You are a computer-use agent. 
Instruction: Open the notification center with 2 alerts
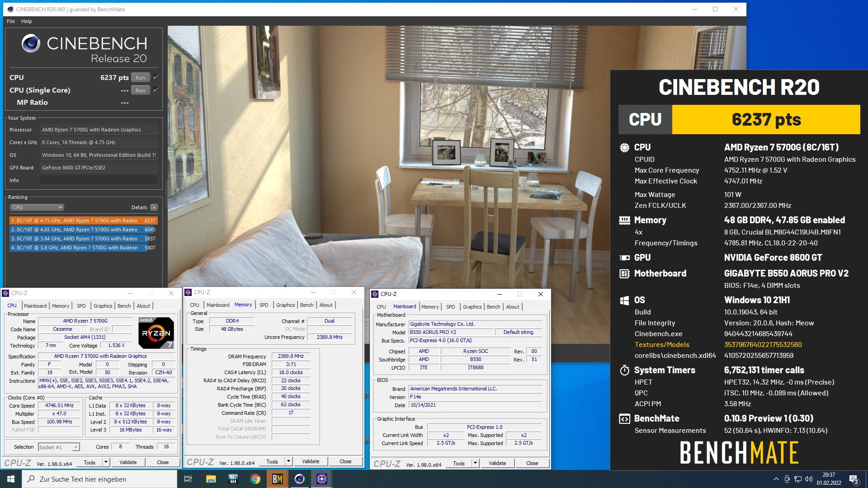pos(854,479)
